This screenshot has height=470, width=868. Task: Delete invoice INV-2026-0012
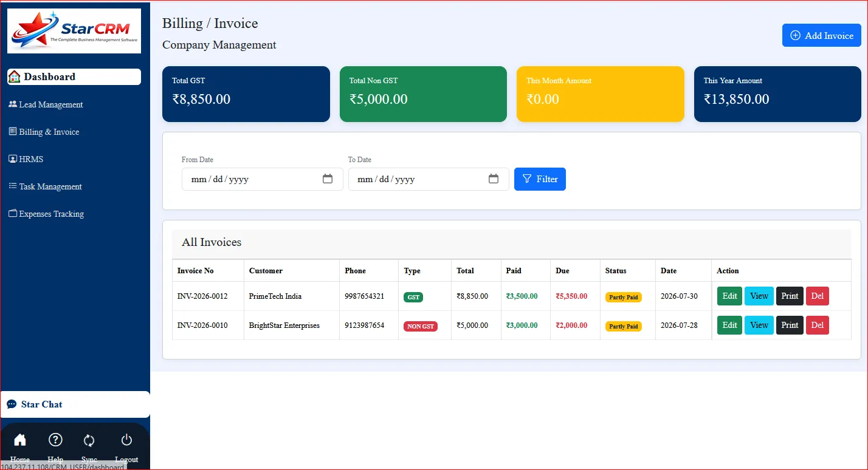click(818, 296)
